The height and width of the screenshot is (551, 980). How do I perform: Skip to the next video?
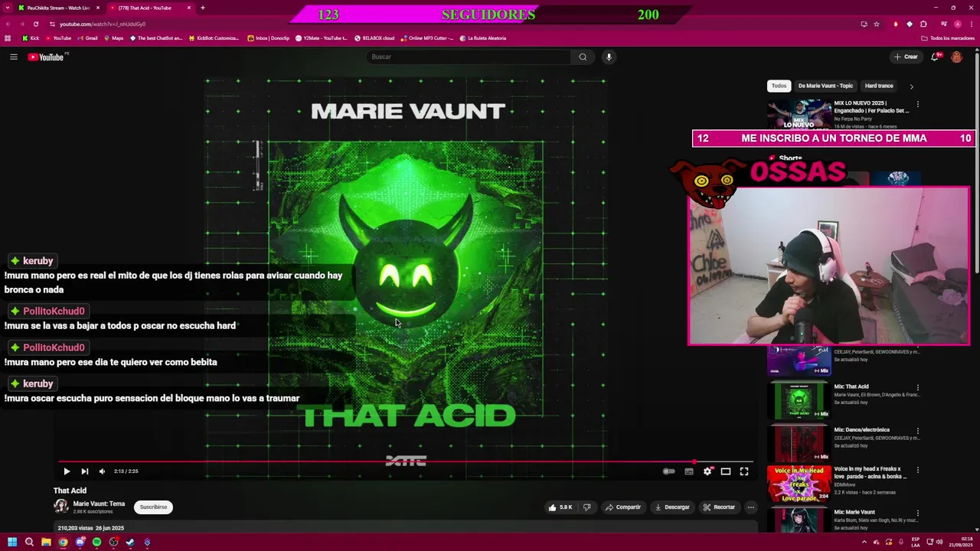click(x=84, y=471)
